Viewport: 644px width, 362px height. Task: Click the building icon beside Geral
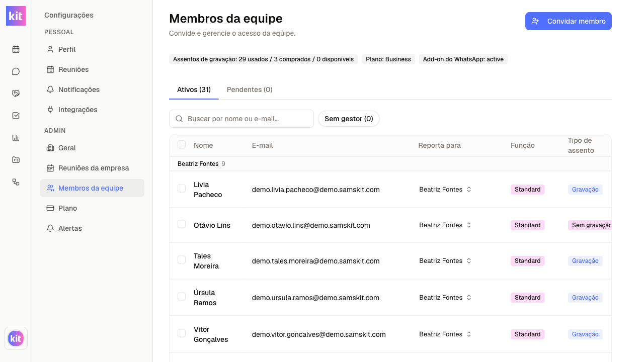[50, 148]
